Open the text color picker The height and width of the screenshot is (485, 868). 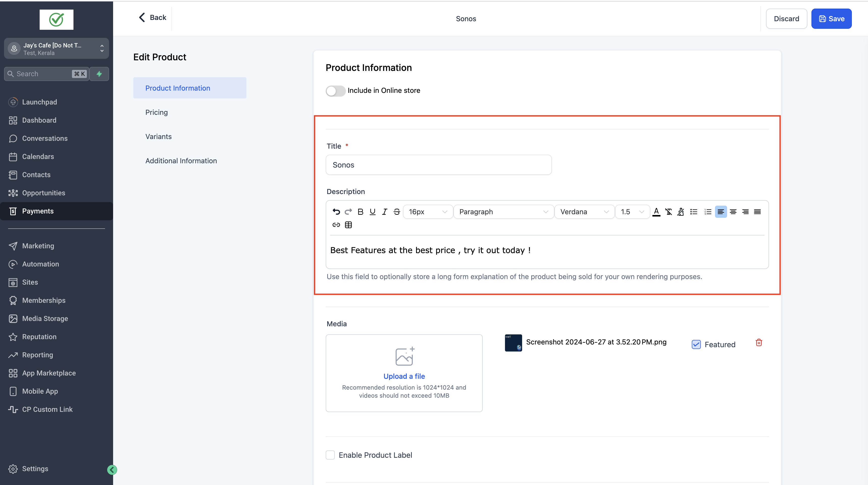[x=656, y=211]
